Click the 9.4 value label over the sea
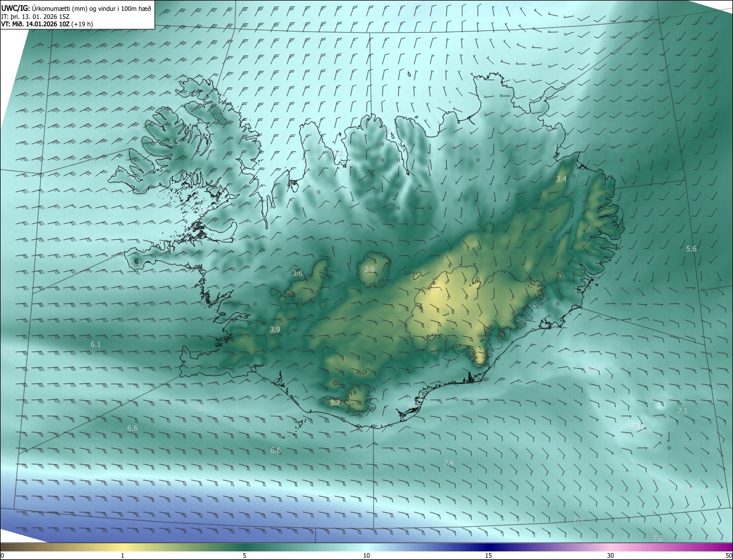Viewport: 733px width, 560px height. [x=594, y=369]
